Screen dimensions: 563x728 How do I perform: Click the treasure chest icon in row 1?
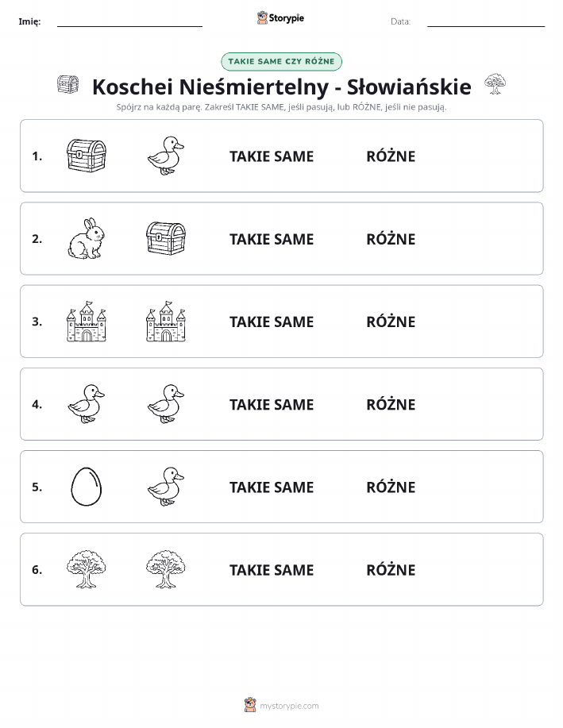pyautogui.click(x=87, y=156)
